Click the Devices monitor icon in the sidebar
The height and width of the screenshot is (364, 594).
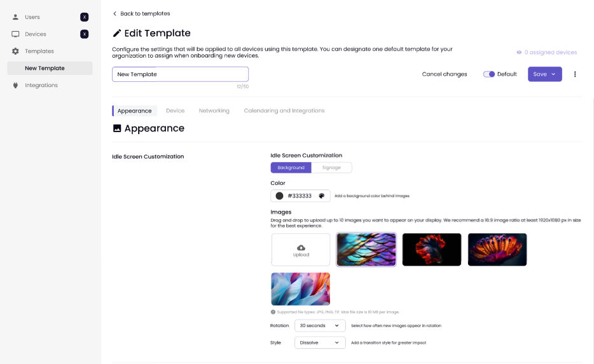pyautogui.click(x=15, y=34)
